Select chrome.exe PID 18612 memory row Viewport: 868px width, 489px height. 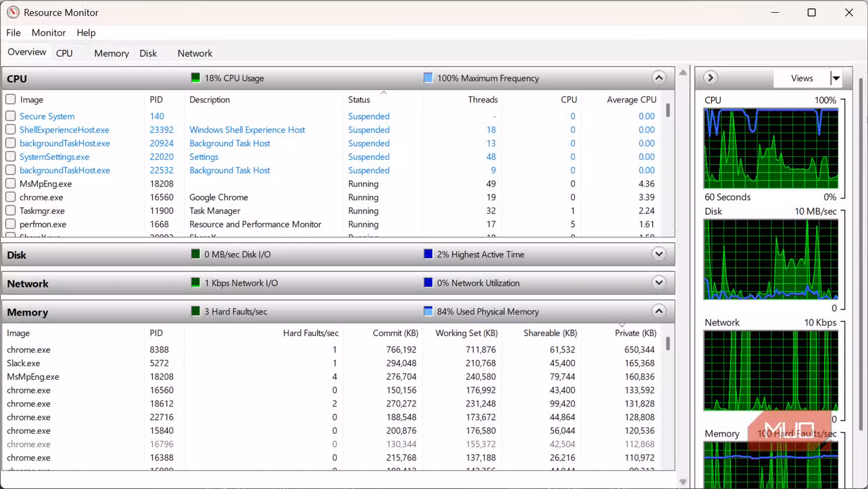[x=332, y=404]
